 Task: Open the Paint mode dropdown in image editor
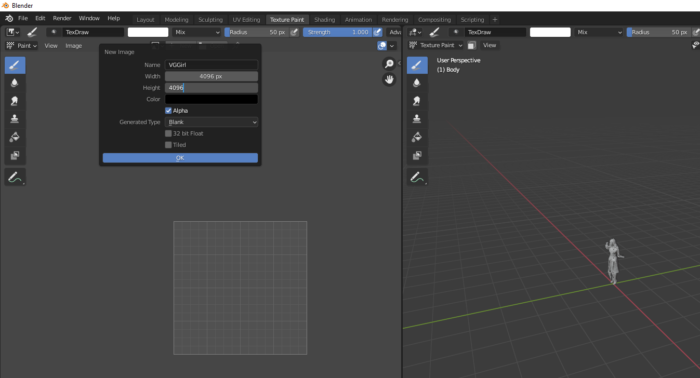22,46
